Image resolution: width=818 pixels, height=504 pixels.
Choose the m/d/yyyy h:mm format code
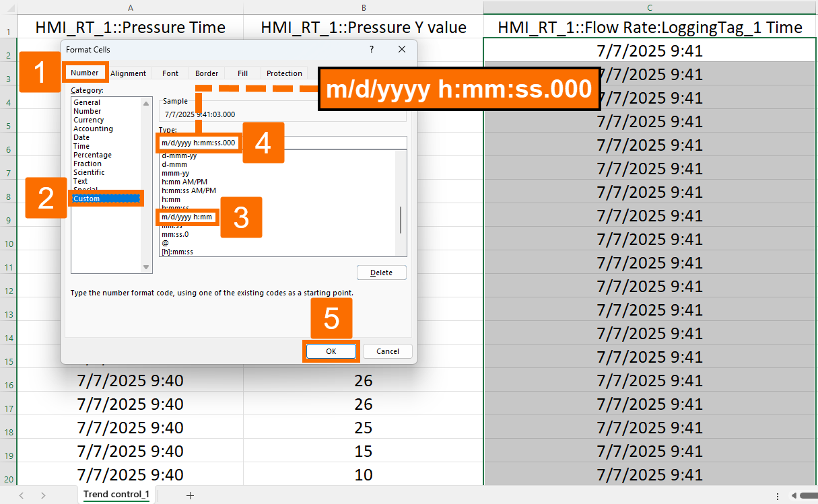(187, 217)
